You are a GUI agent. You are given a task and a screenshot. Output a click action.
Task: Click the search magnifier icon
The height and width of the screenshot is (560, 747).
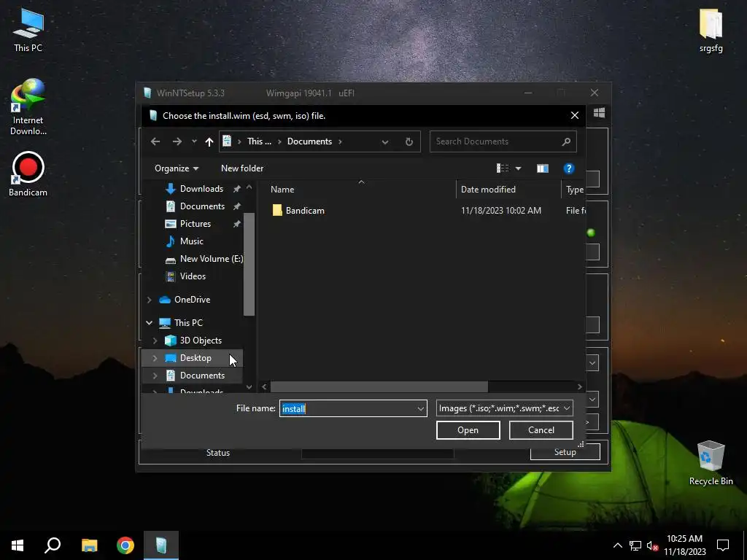coord(566,141)
